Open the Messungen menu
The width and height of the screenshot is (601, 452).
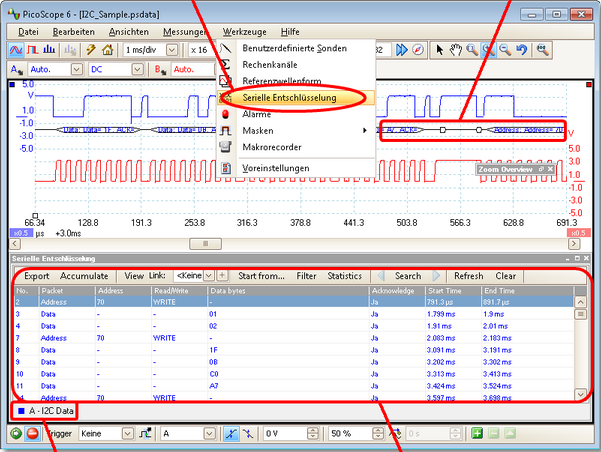click(x=185, y=32)
